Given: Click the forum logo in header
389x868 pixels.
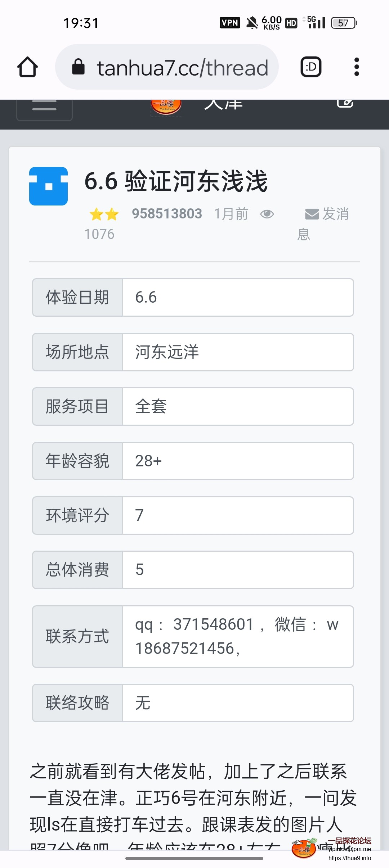Looking at the screenshot, I should [166, 107].
